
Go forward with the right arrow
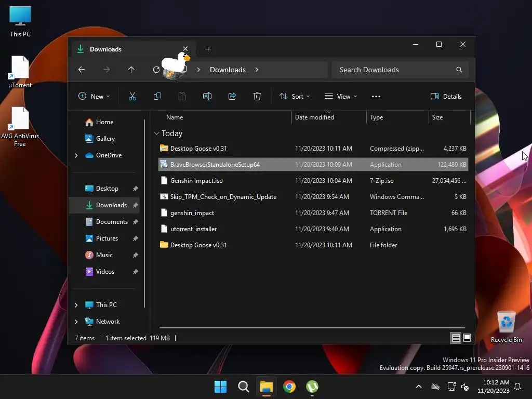[x=107, y=70]
